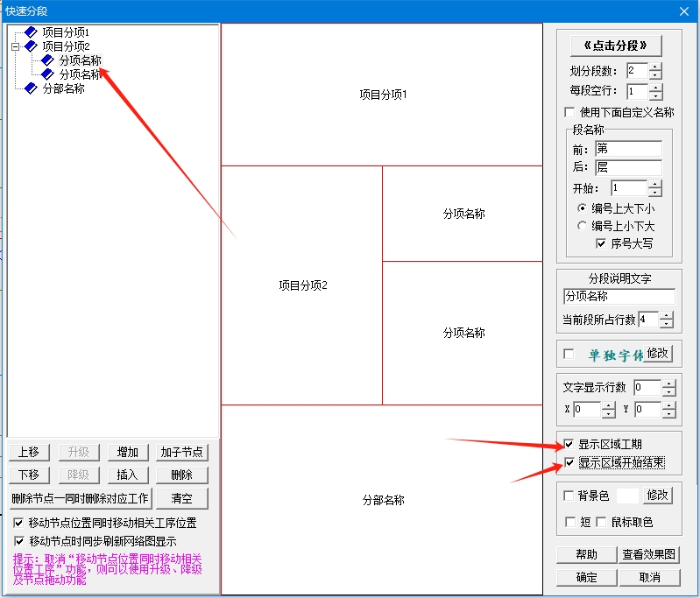Viewport: 700px width, 598px height.
Task: Click the 删除 button
Action: coord(181,475)
